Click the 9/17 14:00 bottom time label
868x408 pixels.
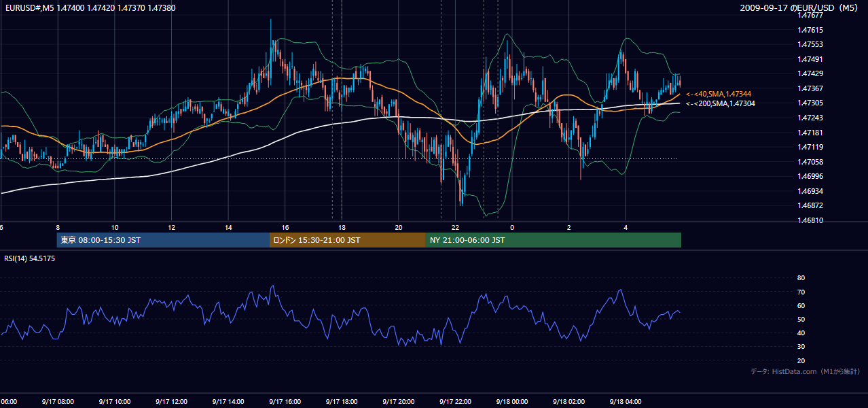[x=228, y=401]
